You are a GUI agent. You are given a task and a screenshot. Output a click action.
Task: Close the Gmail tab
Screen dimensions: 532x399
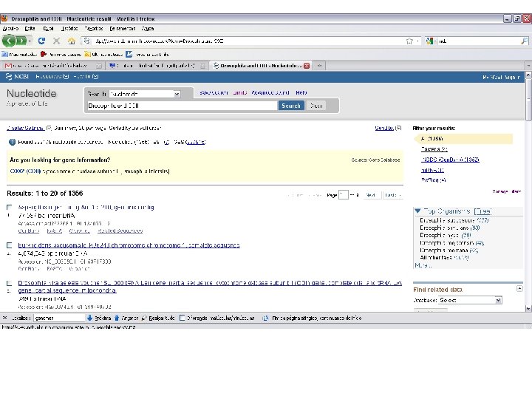point(99,66)
